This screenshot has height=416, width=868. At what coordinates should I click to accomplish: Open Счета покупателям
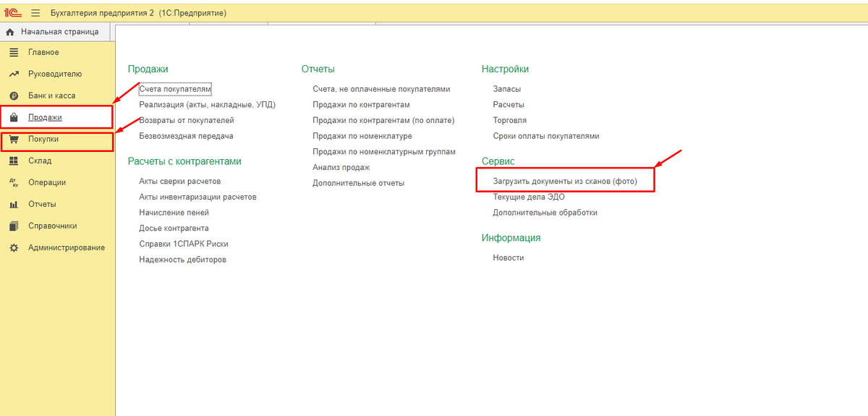[175, 89]
